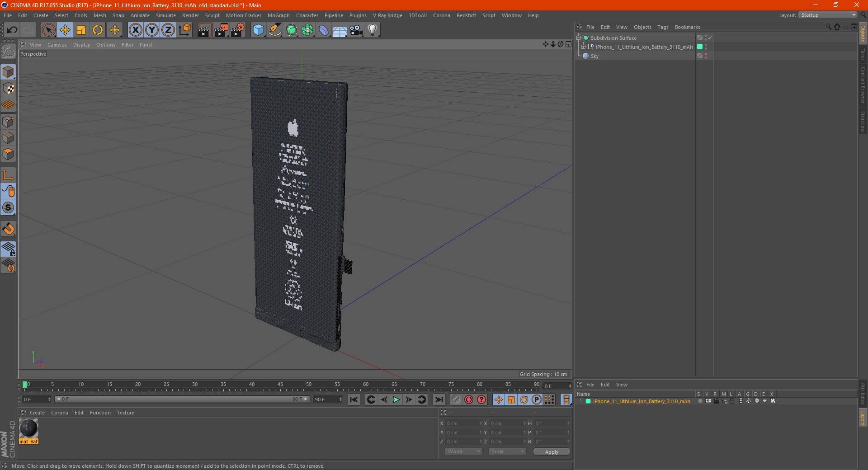Add a Subdivision Surface generator
Image resolution: width=868 pixels, height=470 pixels.
coord(291,30)
